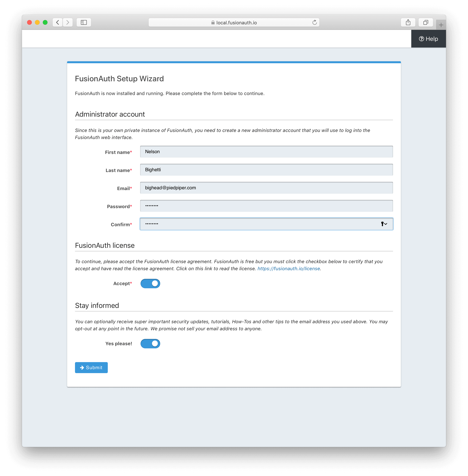Edit the Email address field
The width and height of the screenshot is (468, 476).
point(266,188)
